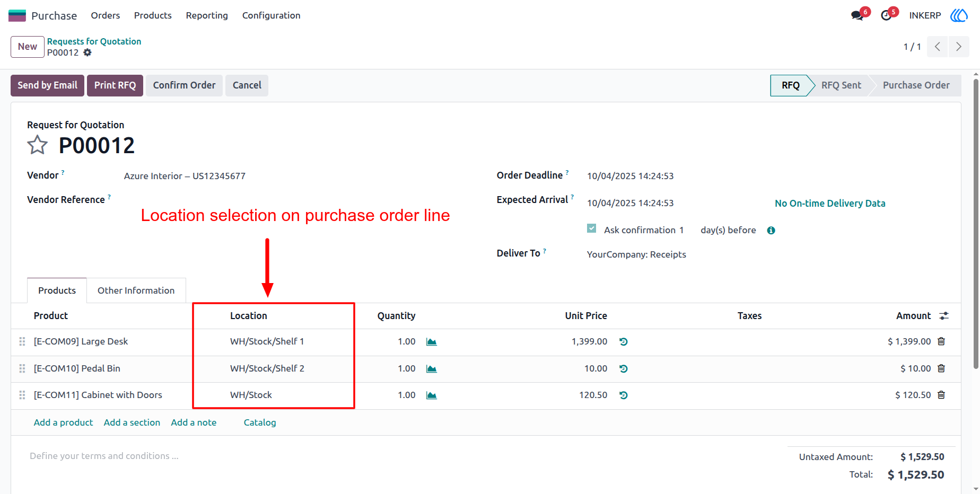Click the Add a product link
The image size is (980, 494).
pos(63,422)
